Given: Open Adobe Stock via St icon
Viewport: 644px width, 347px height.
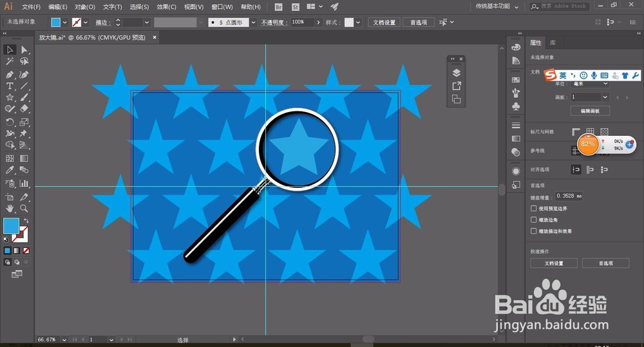Looking at the screenshot, I should [296, 7].
